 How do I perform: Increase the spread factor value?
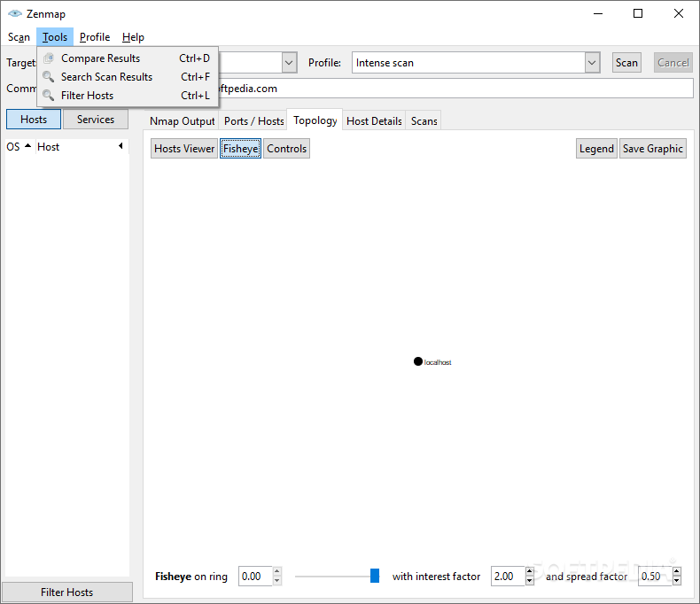coord(677,571)
